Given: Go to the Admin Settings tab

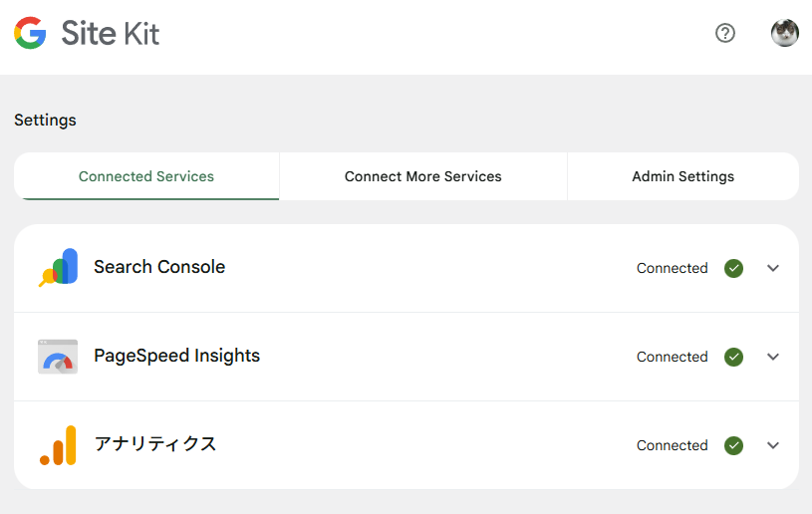Looking at the screenshot, I should [683, 176].
